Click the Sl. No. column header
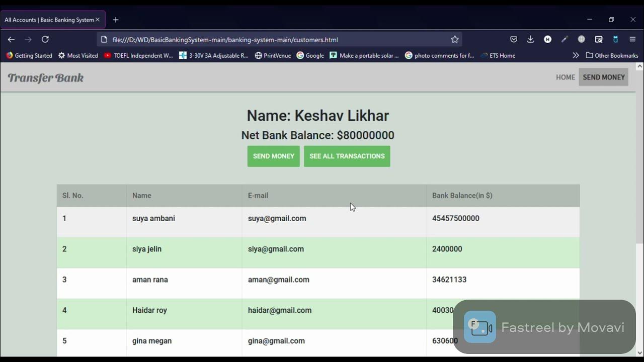This screenshot has height=362, width=644. 92,196
